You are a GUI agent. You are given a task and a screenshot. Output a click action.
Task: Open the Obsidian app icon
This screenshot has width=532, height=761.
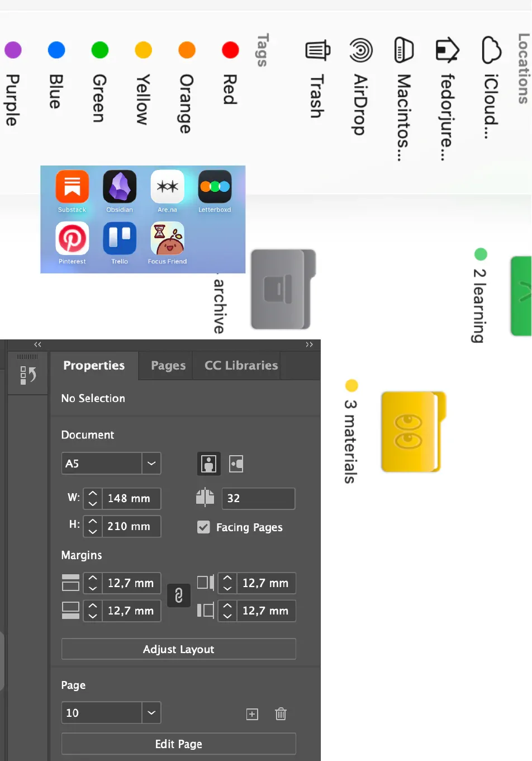click(x=120, y=187)
